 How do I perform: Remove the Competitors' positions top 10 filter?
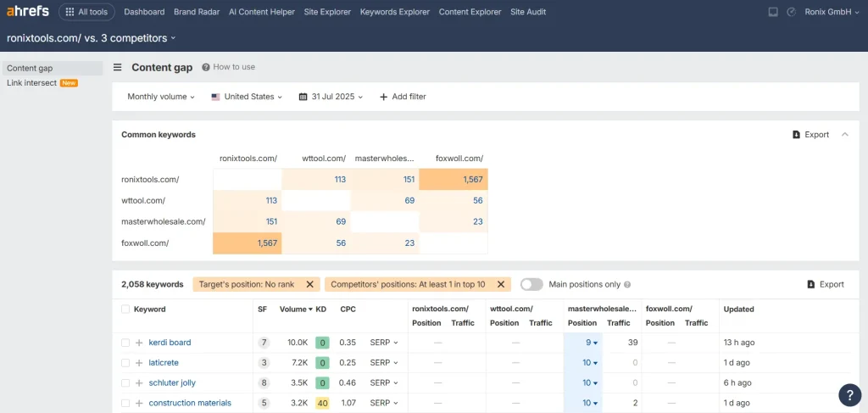[500, 285]
